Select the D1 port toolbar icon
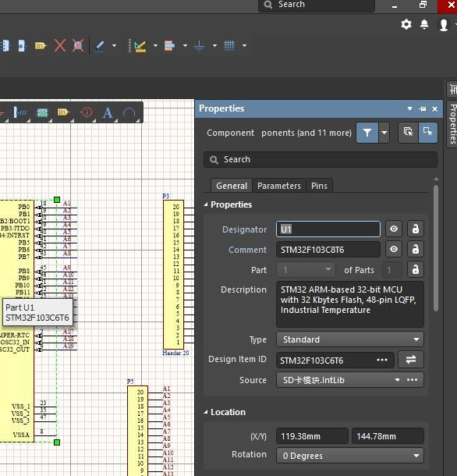457x476 pixels. 41,46
